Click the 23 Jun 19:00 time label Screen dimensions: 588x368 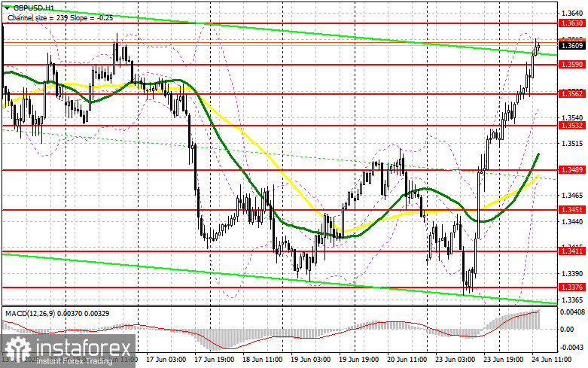pos(503,360)
